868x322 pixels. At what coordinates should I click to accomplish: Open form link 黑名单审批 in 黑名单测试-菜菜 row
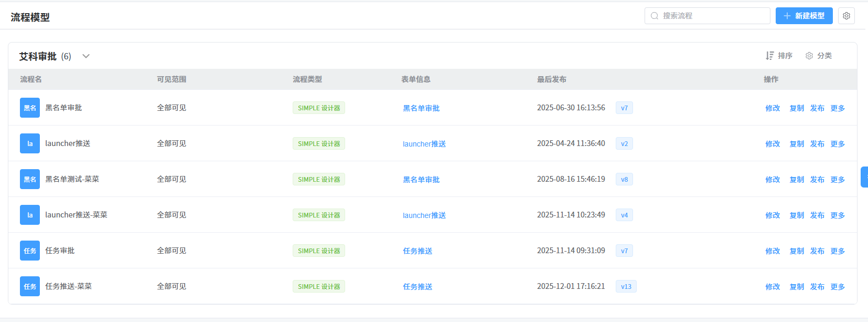421,180
